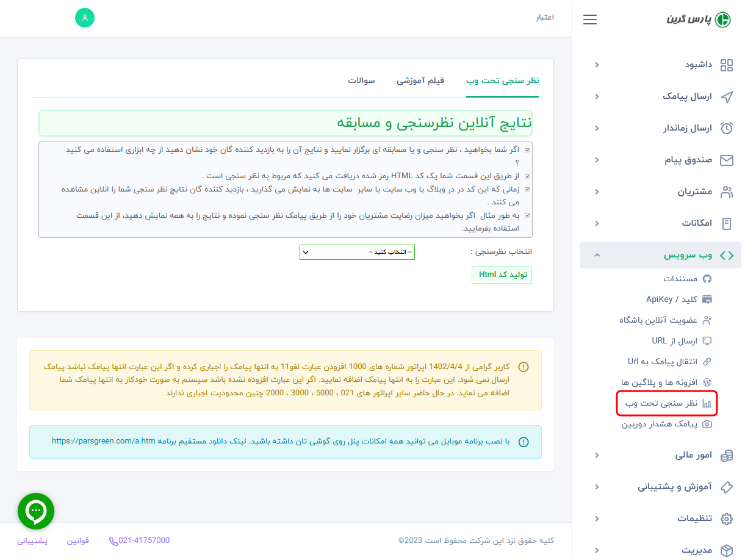Click the مستندات documentation icon

click(x=707, y=278)
